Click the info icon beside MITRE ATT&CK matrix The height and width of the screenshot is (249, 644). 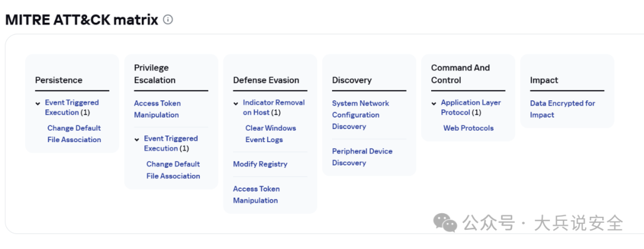coord(168,20)
